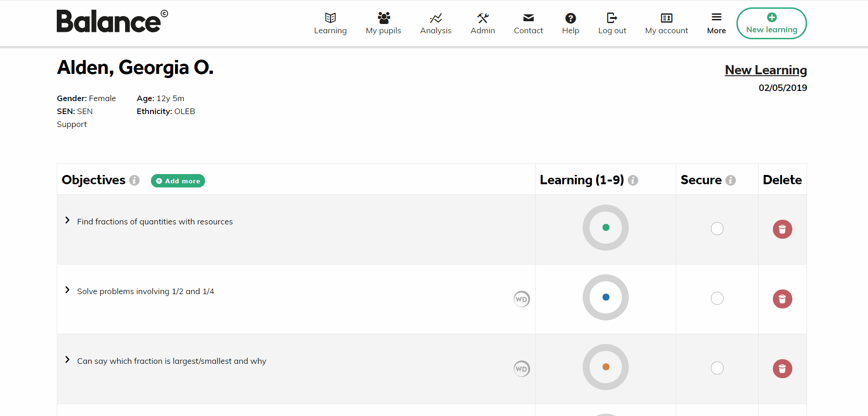
Task: Delete the 'Find fractions of quantities' objective
Action: tap(782, 229)
